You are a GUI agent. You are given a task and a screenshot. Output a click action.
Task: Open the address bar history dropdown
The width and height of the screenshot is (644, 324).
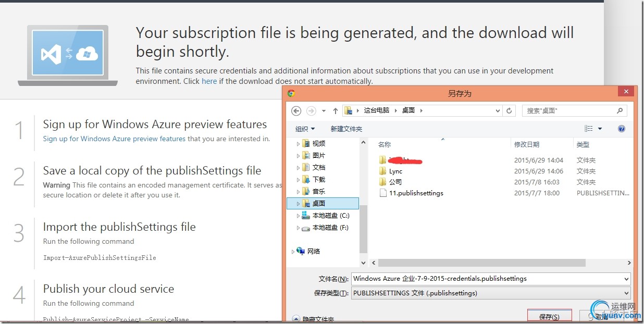(498, 110)
